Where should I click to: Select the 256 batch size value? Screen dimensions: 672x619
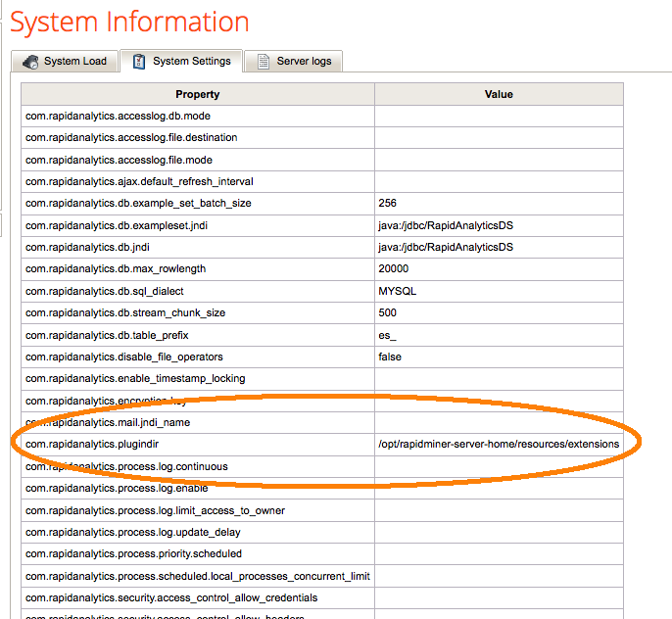pos(387,204)
